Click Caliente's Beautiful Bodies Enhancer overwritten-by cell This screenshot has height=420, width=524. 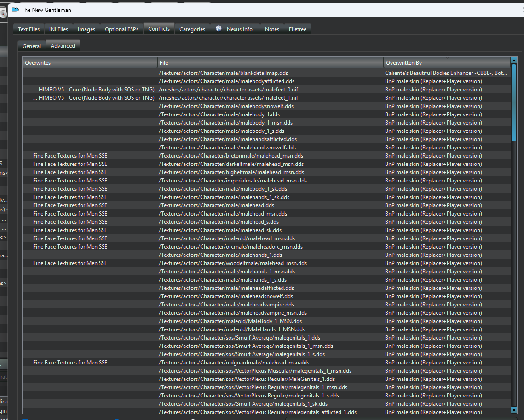446,73
